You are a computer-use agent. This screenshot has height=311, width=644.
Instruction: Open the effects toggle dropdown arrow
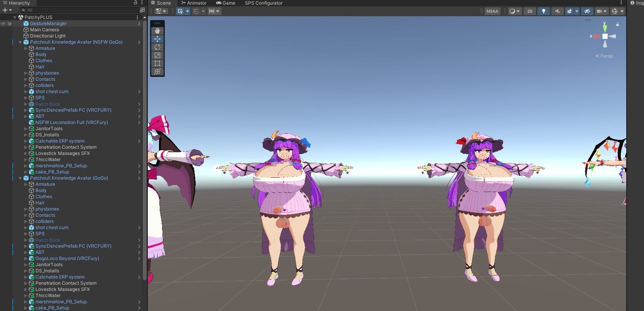tap(577, 11)
